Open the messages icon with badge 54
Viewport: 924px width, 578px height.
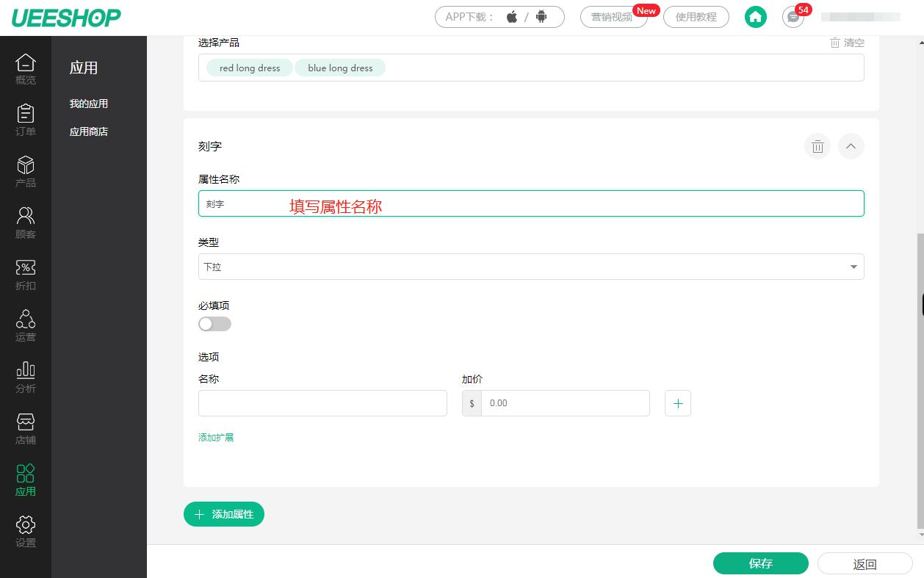(793, 17)
